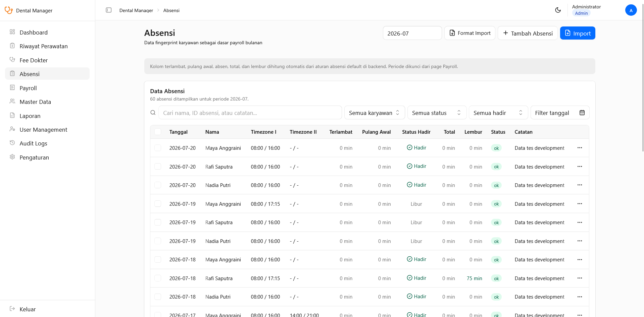
Task: Click the Admin role badge
Action: 581,13
